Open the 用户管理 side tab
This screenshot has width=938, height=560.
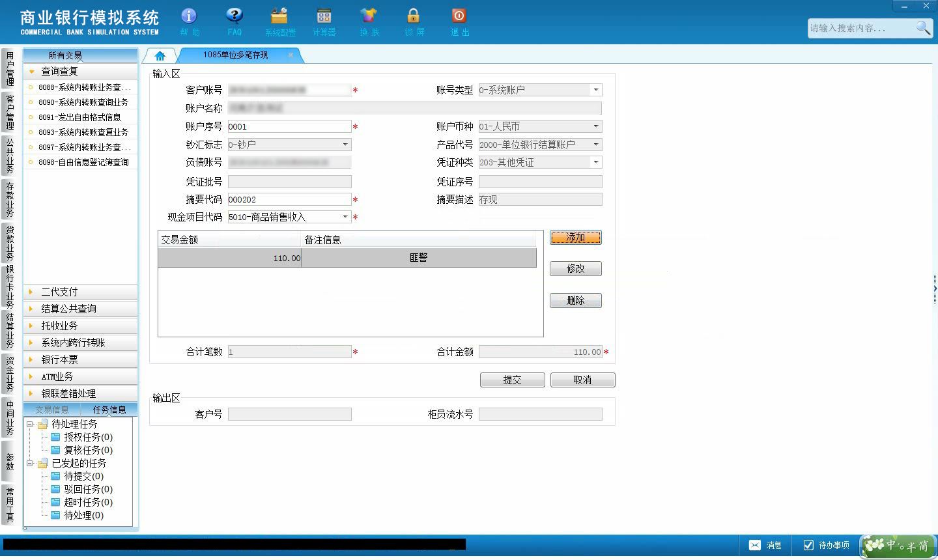click(x=10, y=69)
